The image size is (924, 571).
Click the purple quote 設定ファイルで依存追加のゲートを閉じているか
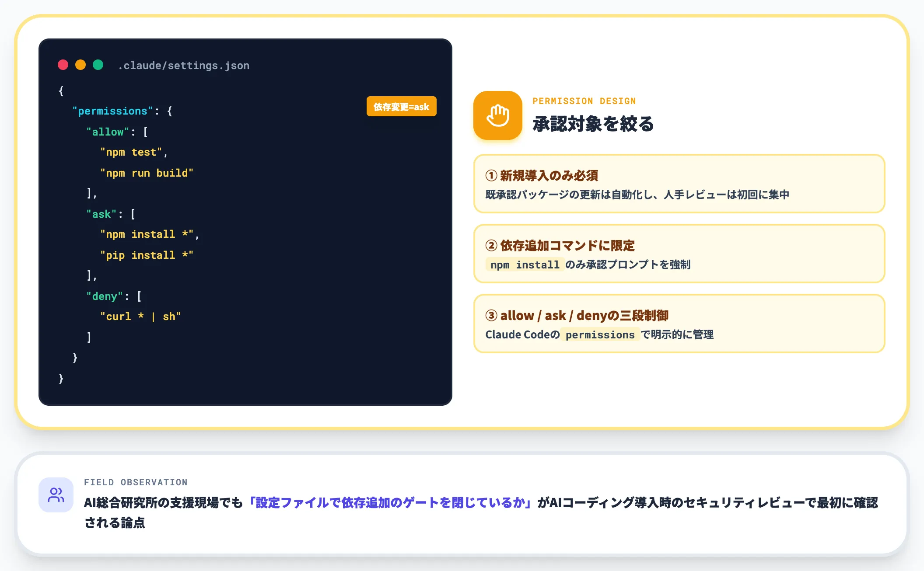pos(390,502)
